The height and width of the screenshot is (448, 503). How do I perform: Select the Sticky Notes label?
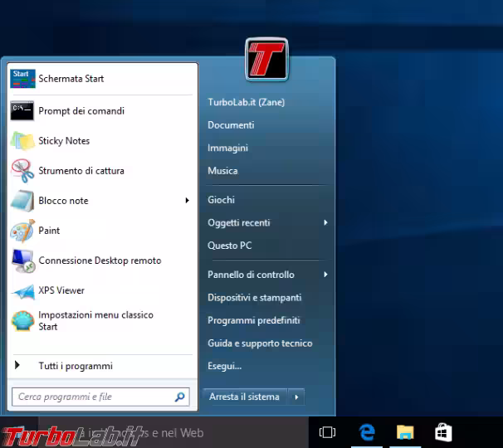(64, 141)
